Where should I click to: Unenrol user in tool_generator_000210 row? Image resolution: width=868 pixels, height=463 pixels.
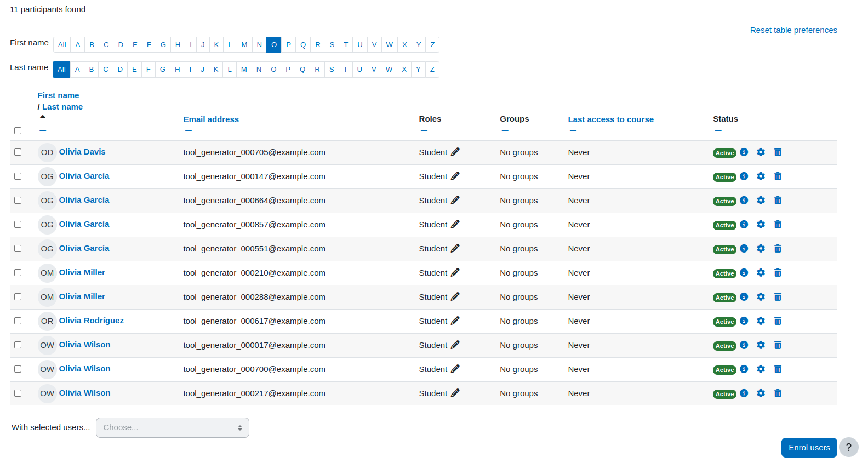pos(778,272)
